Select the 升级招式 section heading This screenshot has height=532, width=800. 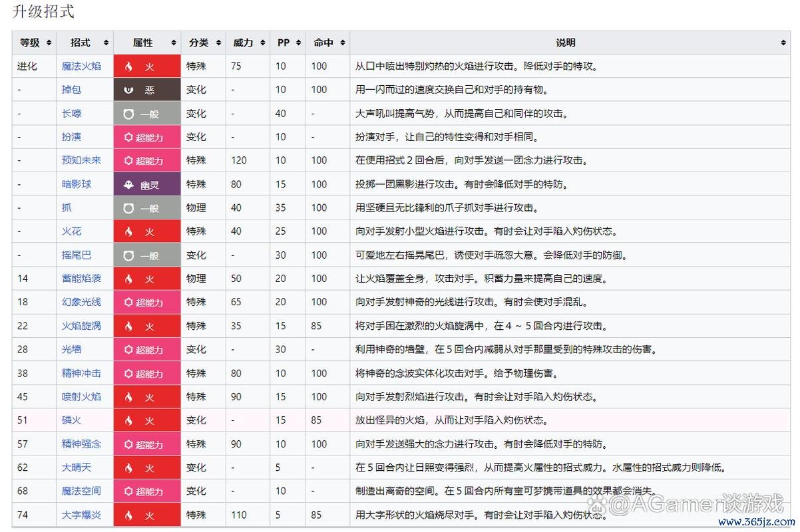pyautogui.click(x=43, y=11)
